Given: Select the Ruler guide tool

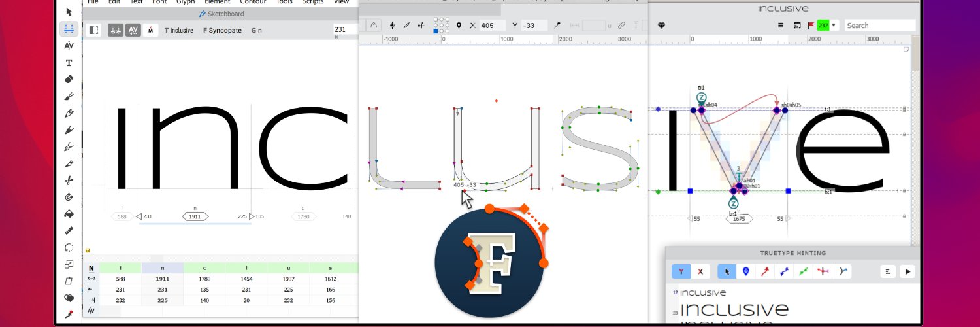Looking at the screenshot, I should click(x=69, y=231).
